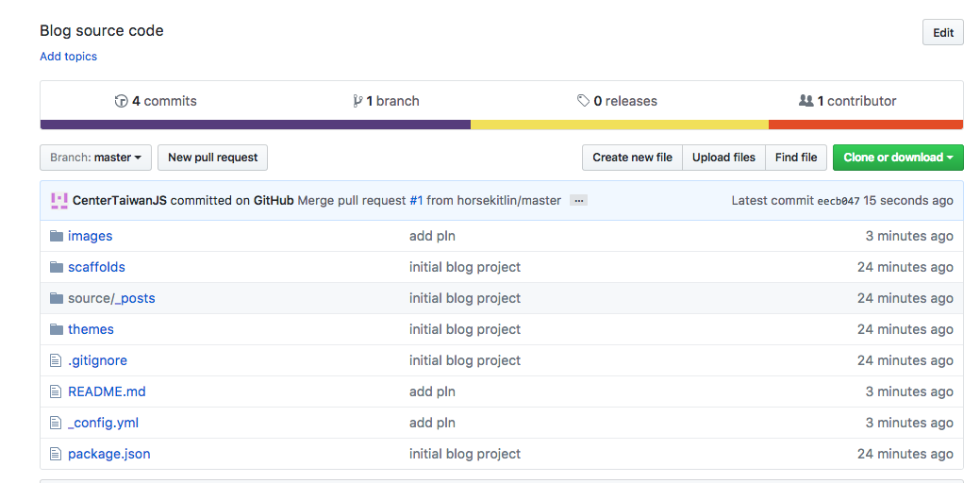Click the CenterTaiwanJS avatar icon
Image resolution: width=980 pixels, height=483 pixels.
[x=58, y=200]
